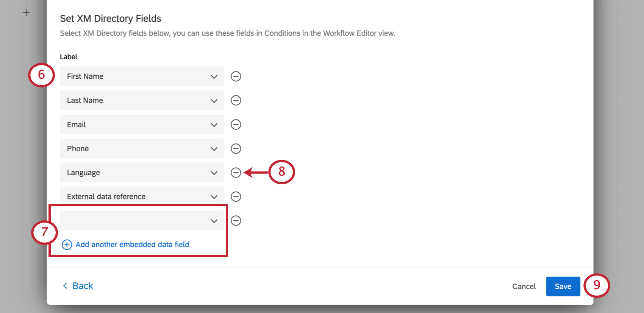
Task: Open the Phone field dropdown
Action: coord(214,148)
